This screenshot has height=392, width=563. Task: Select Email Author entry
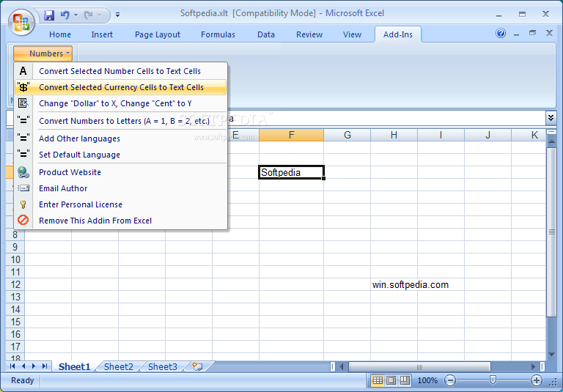pos(121,188)
